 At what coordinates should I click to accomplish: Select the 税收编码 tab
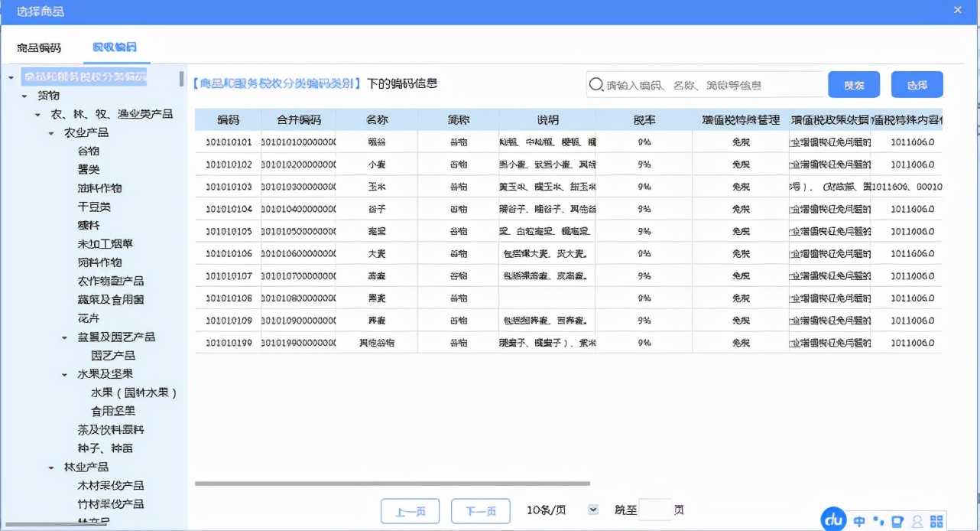[113, 47]
